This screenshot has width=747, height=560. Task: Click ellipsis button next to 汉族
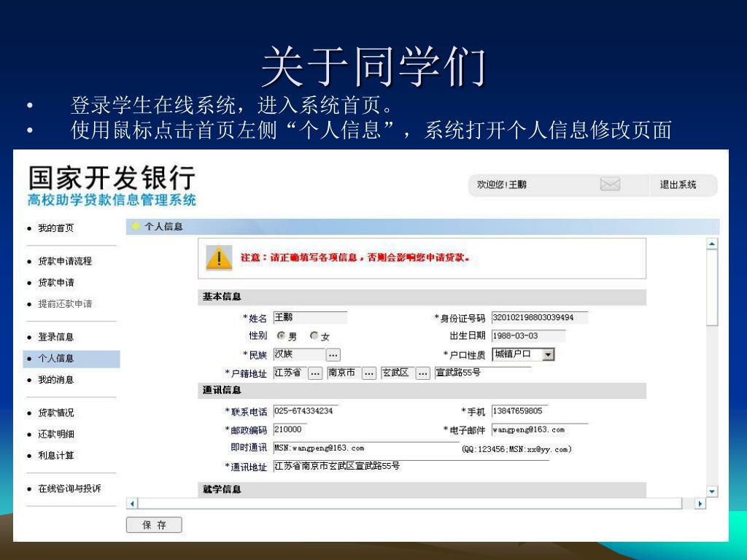click(333, 355)
